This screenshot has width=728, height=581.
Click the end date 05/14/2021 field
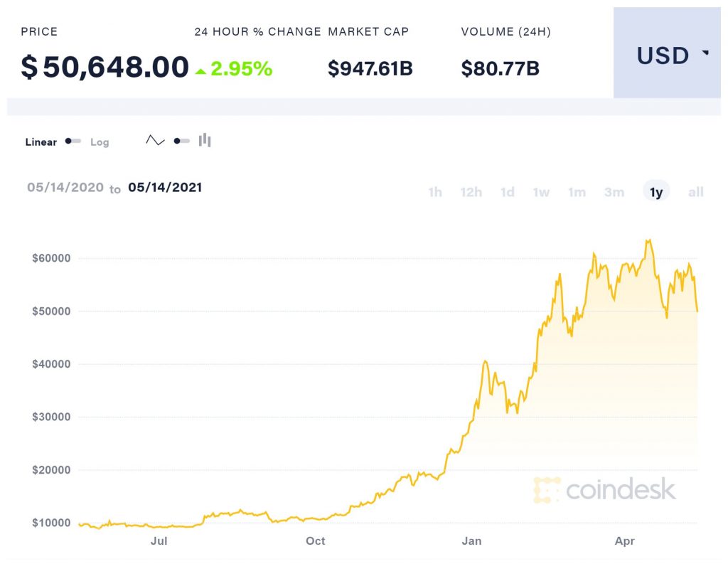click(x=164, y=188)
